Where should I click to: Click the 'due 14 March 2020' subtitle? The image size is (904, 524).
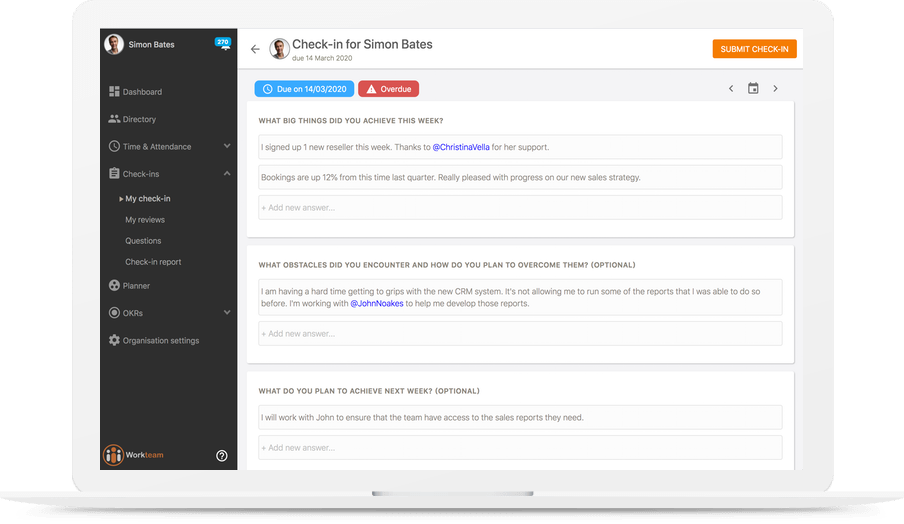(322, 58)
